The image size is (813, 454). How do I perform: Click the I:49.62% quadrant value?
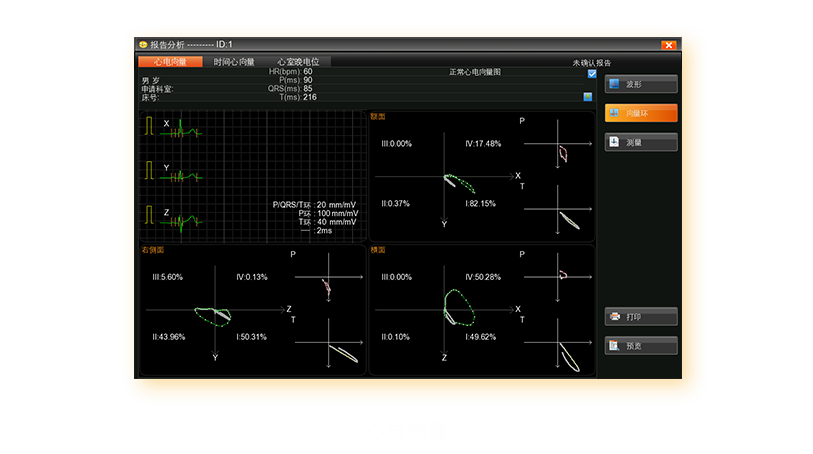(481, 337)
